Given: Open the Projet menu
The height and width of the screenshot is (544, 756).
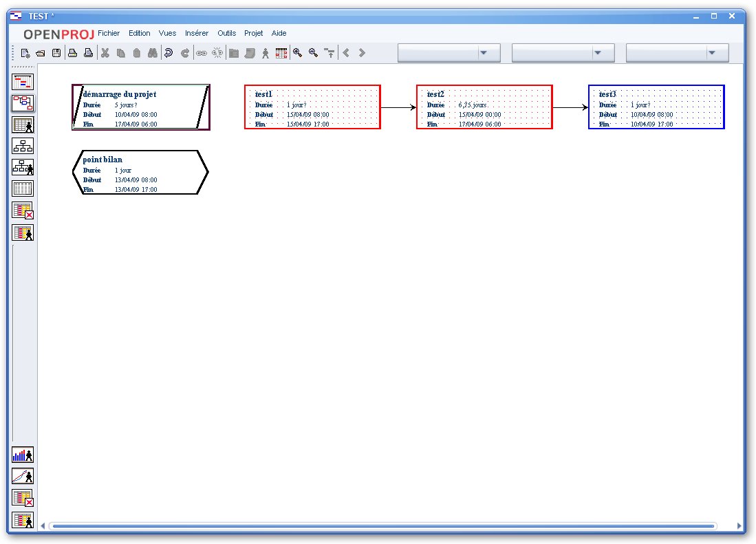Looking at the screenshot, I should point(254,33).
